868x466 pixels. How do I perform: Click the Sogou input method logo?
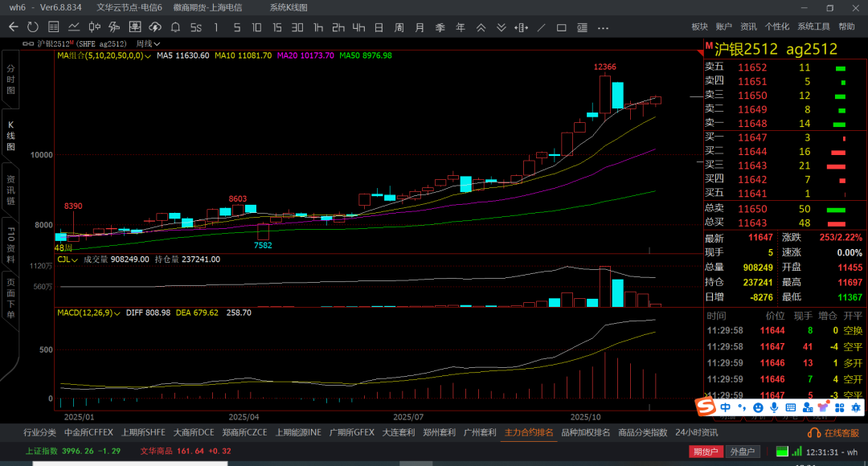(x=706, y=407)
